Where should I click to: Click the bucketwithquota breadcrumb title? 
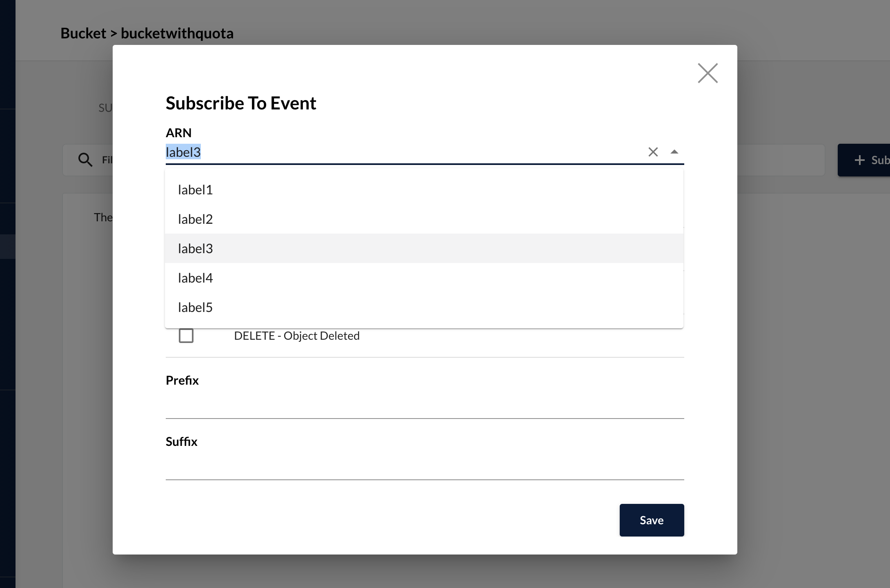tap(177, 33)
